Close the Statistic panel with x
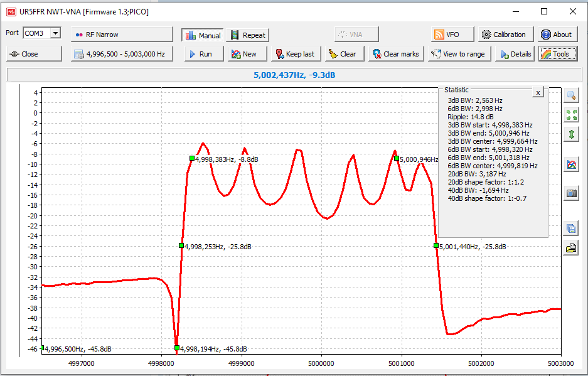 click(x=538, y=92)
